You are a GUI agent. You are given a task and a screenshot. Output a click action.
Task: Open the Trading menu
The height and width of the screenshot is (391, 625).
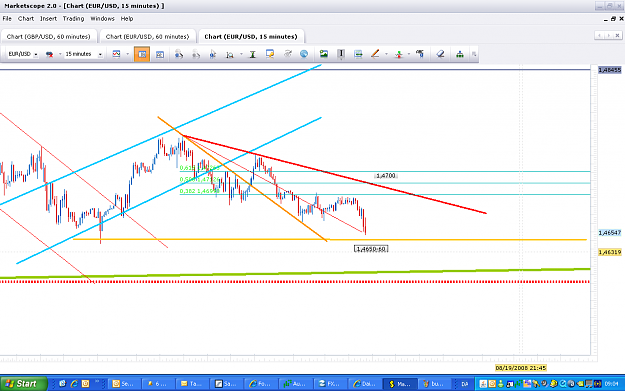click(73, 19)
